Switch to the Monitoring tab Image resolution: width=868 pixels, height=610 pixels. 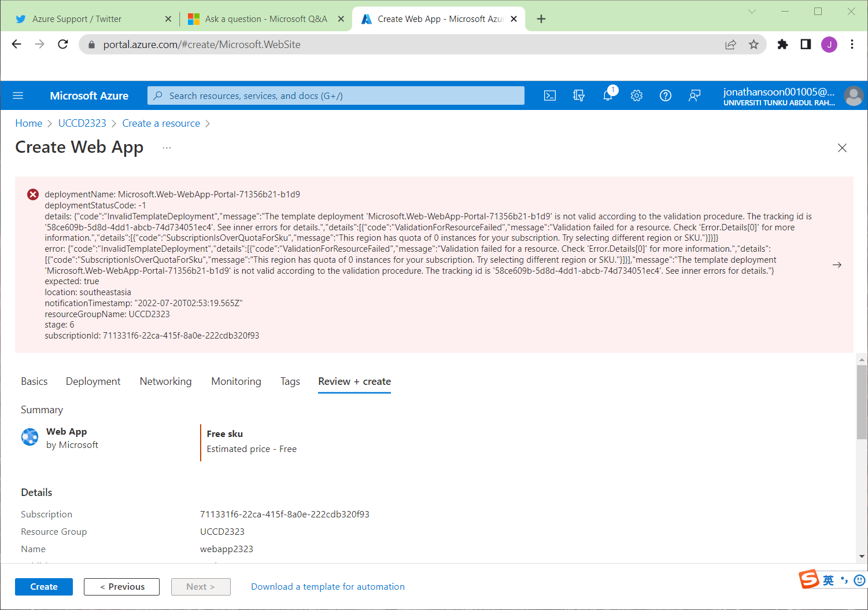[x=236, y=381]
